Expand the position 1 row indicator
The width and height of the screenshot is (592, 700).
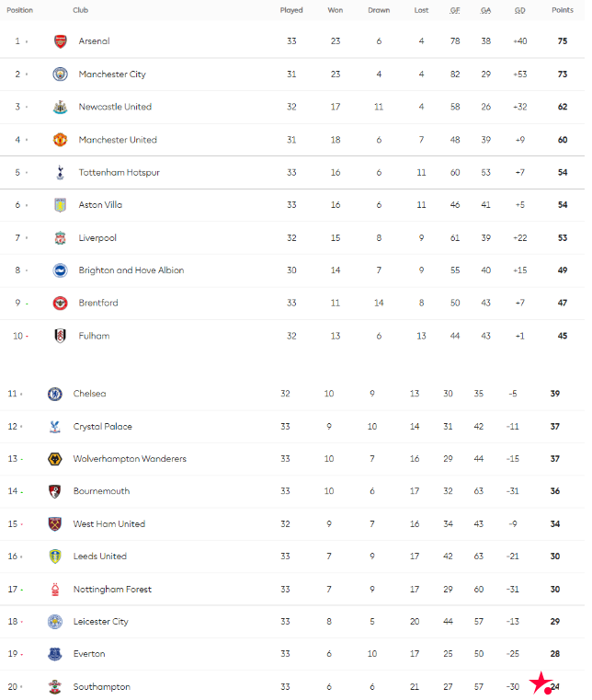coord(26,42)
